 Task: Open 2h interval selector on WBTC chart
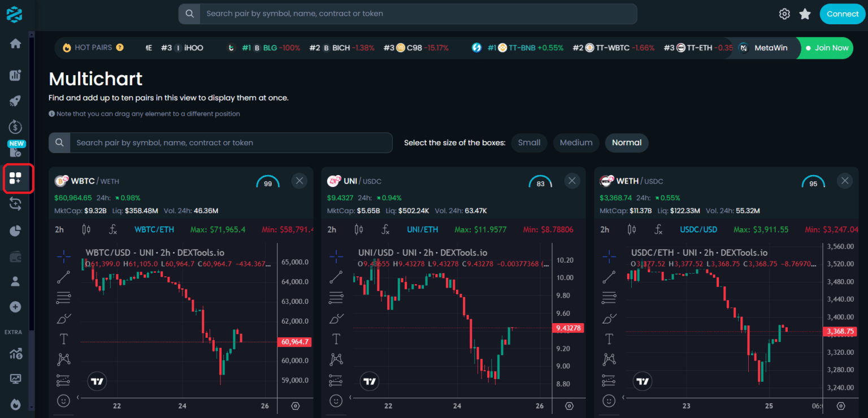pyautogui.click(x=59, y=229)
